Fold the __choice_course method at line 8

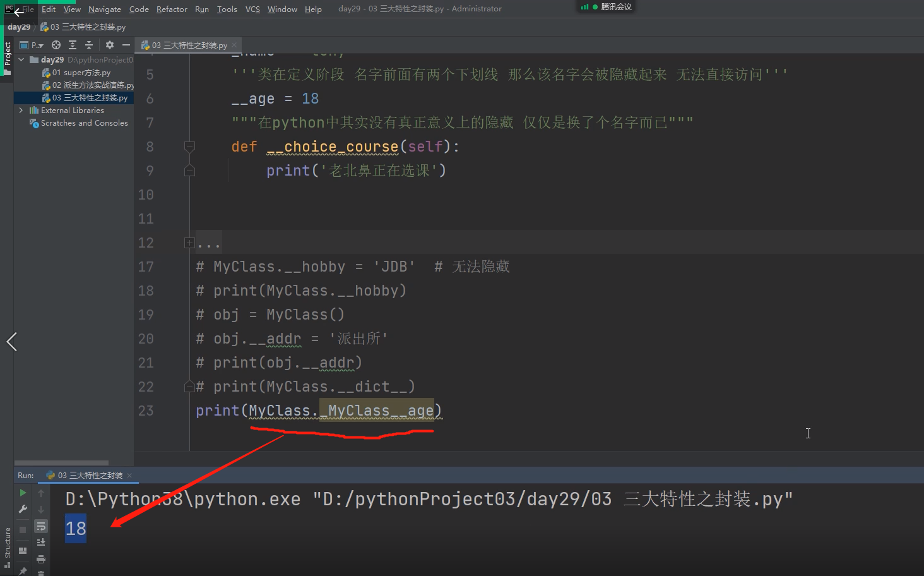click(x=189, y=147)
